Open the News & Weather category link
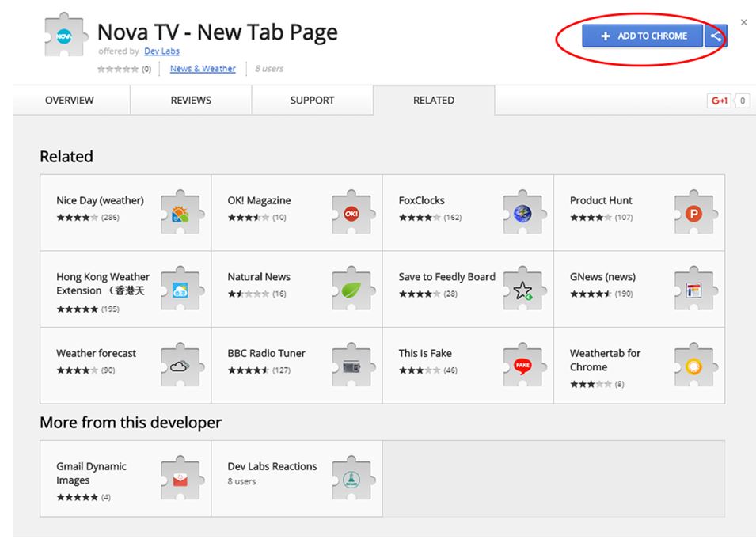The image size is (756, 543). tap(203, 69)
